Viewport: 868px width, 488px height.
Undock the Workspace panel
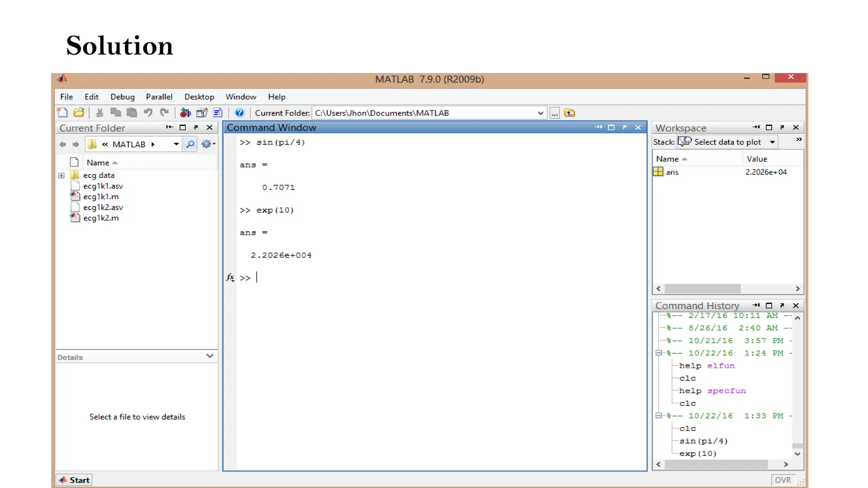coord(782,128)
